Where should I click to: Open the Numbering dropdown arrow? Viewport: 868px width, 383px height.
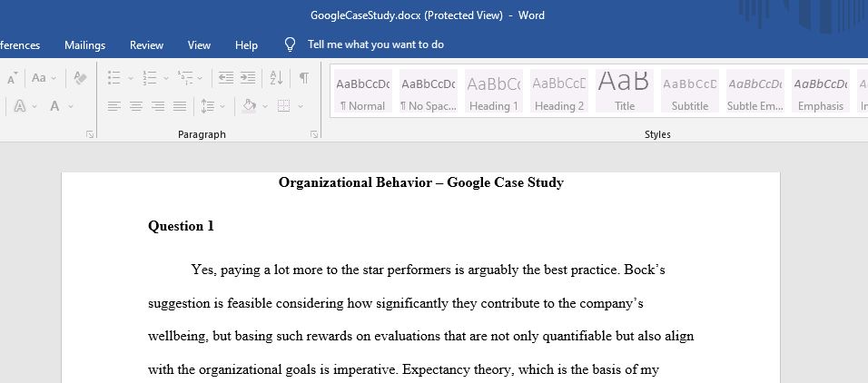[x=165, y=79]
